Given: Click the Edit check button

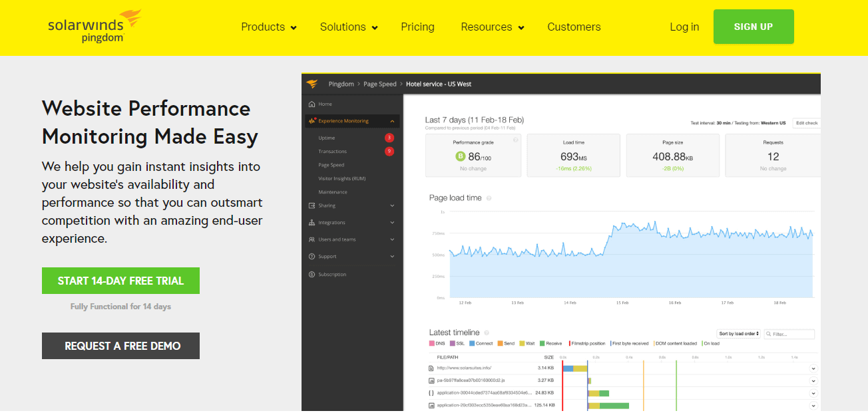Looking at the screenshot, I should tap(806, 123).
